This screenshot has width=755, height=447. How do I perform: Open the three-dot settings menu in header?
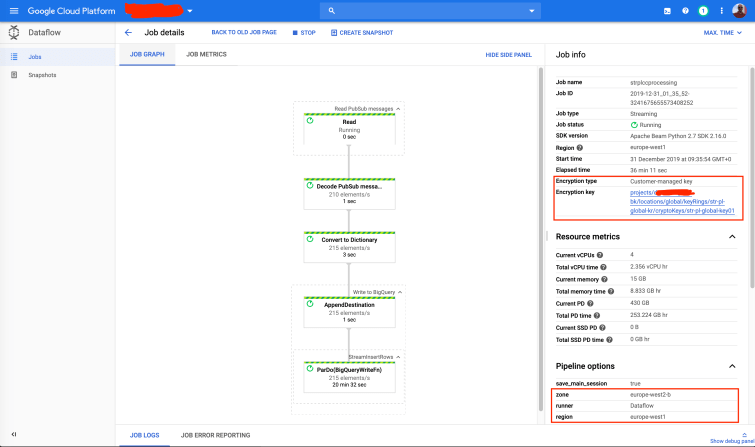[x=721, y=11]
